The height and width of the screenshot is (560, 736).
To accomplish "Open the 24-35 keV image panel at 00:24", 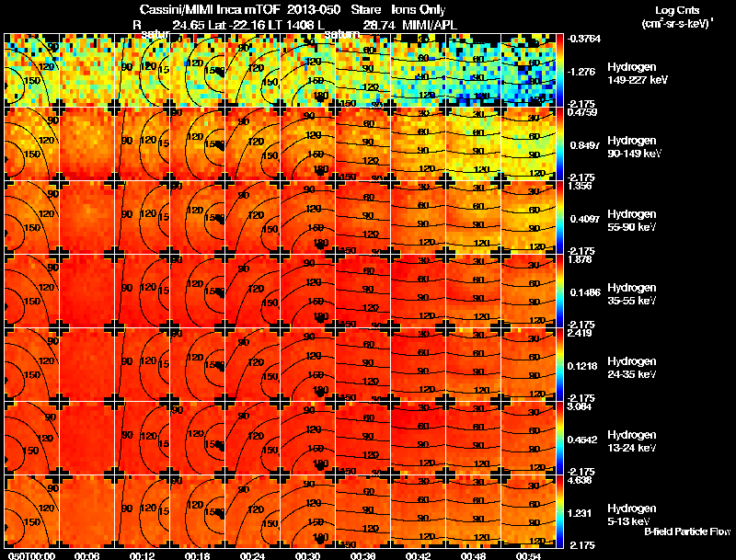I will click(x=252, y=365).
